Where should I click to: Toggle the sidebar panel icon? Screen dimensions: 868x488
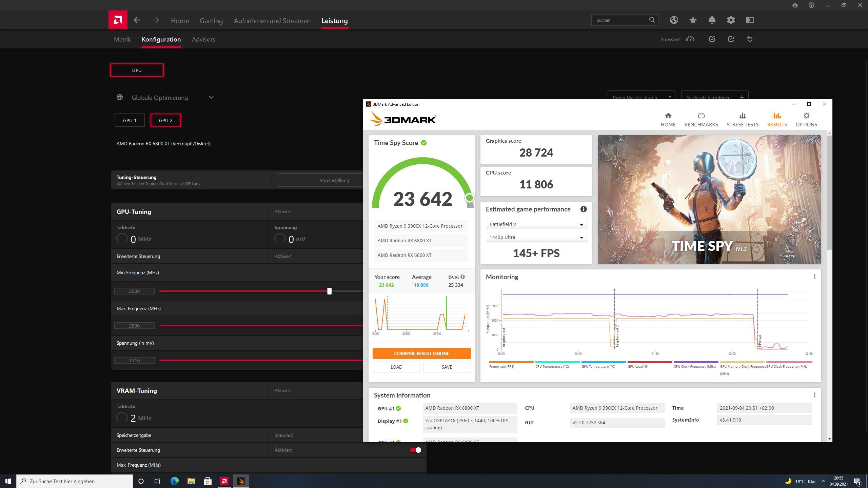pyautogui.click(x=750, y=20)
